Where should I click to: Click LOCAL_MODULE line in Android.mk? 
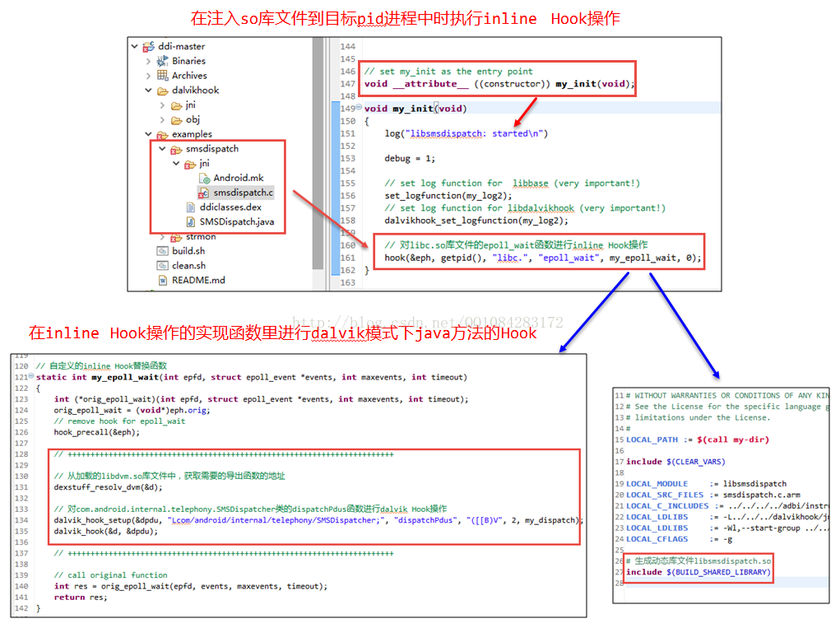[706, 483]
